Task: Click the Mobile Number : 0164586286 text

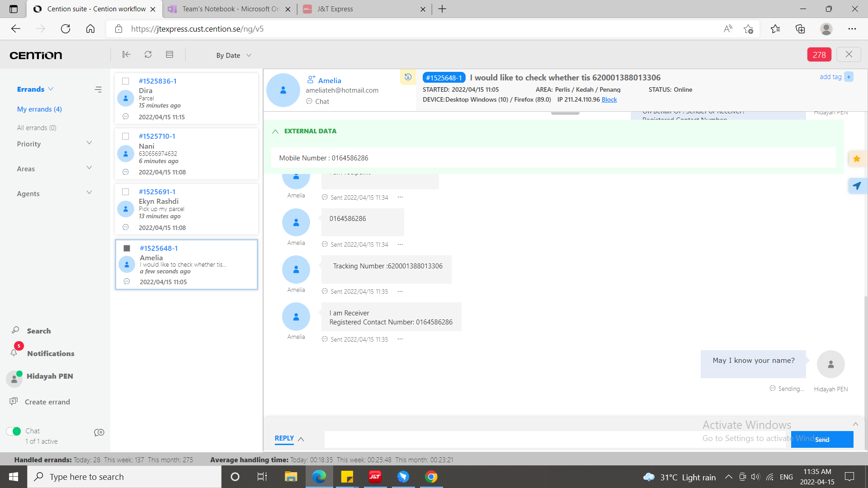Action: pos(324,158)
